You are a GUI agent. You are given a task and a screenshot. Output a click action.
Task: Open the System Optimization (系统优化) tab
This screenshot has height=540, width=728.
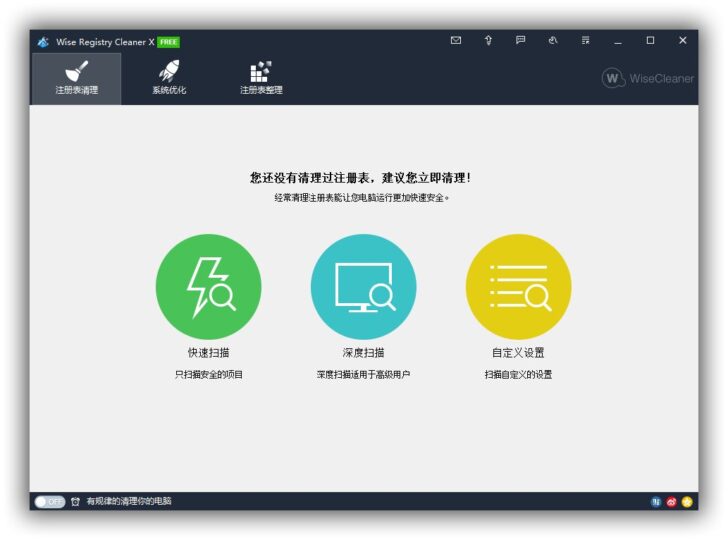[x=168, y=79]
